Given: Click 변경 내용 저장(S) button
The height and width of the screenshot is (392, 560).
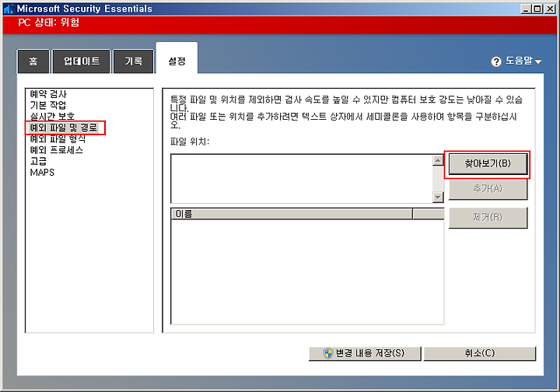Looking at the screenshot, I should (x=365, y=353).
